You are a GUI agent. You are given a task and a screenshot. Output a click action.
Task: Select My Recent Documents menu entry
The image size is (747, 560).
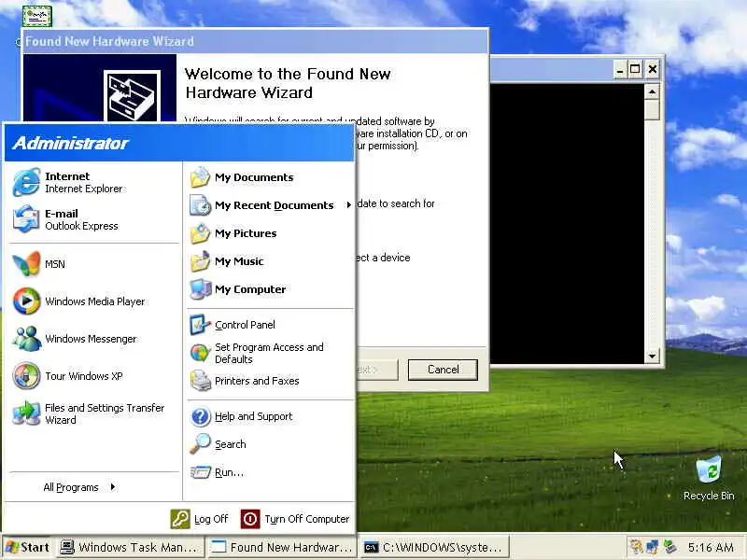271,205
